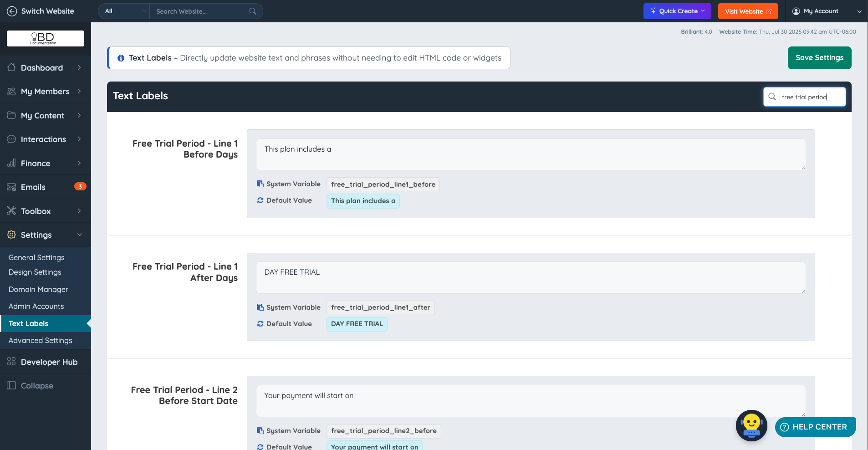Click the Dashboard home icon
This screenshot has width=868, height=450.
point(11,67)
